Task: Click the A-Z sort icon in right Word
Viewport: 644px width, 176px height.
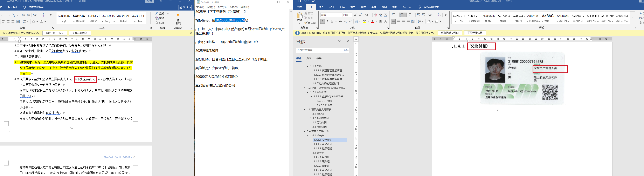Action: pyautogui.click(x=439, y=15)
